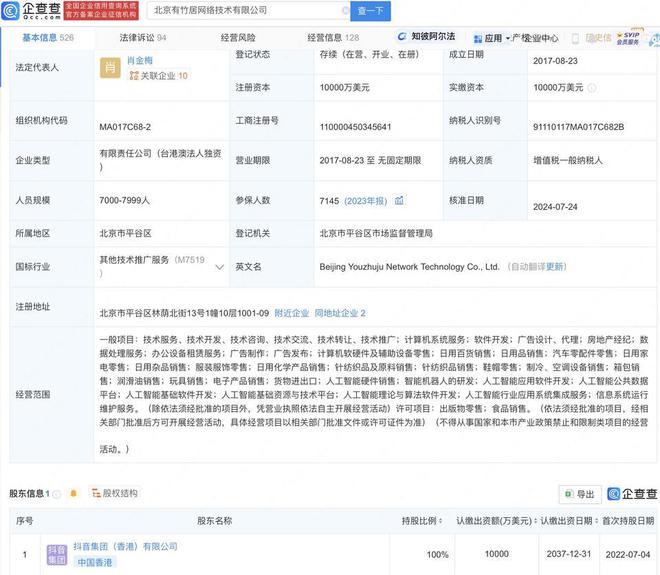660x575 pixels.
Task: Click the 中国香港 tag under the shareholder
Action: coord(95,562)
